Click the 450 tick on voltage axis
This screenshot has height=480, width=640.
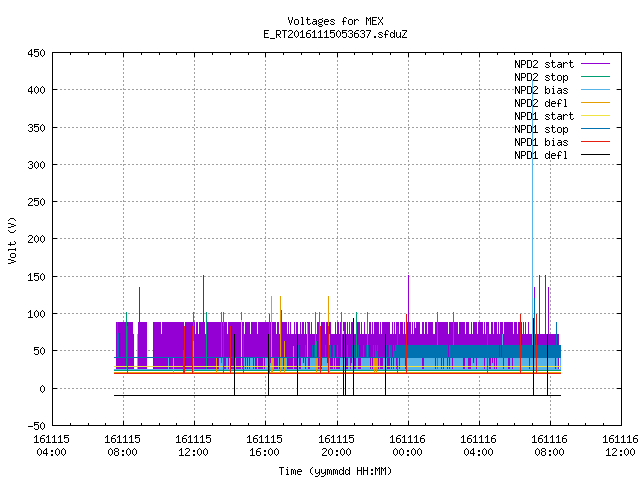pyautogui.click(x=36, y=53)
